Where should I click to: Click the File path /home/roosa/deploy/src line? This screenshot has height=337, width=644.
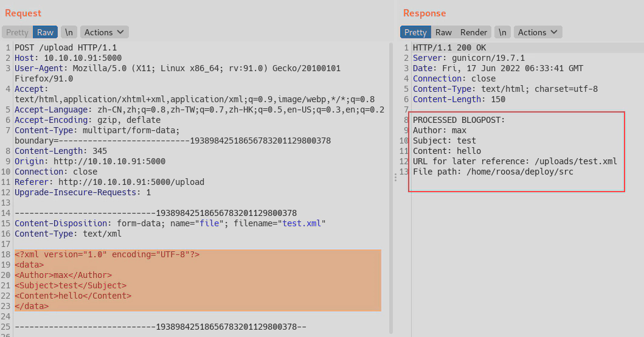[x=493, y=172]
